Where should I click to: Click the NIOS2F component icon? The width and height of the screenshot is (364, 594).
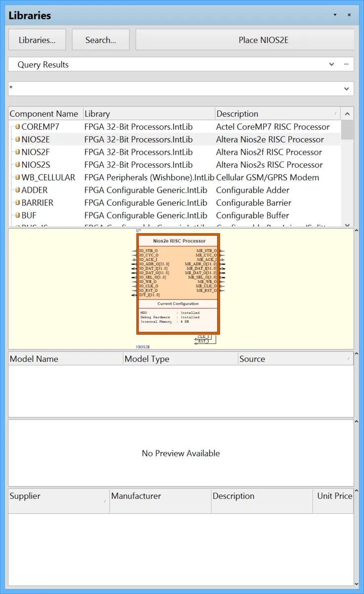point(17,152)
